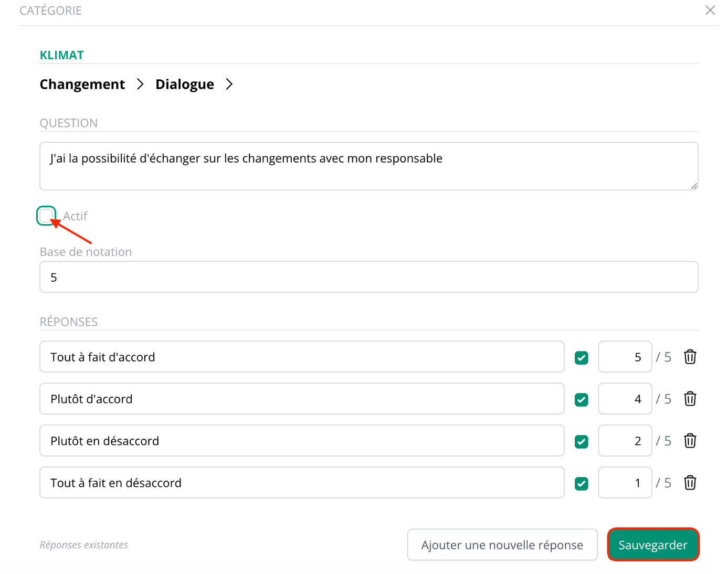Toggle checkbox for "Plutôt d'accord"
The width and height of the screenshot is (728, 574).
click(x=581, y=399)
